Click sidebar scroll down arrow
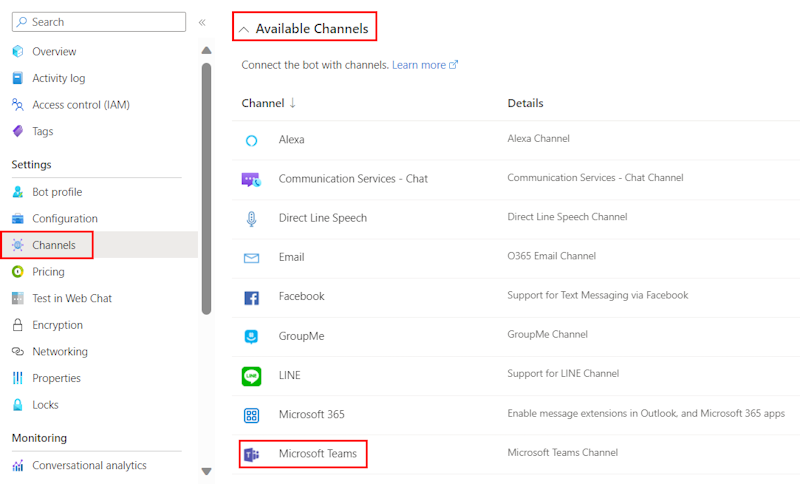The image size is (800, 484). [206, 471]
